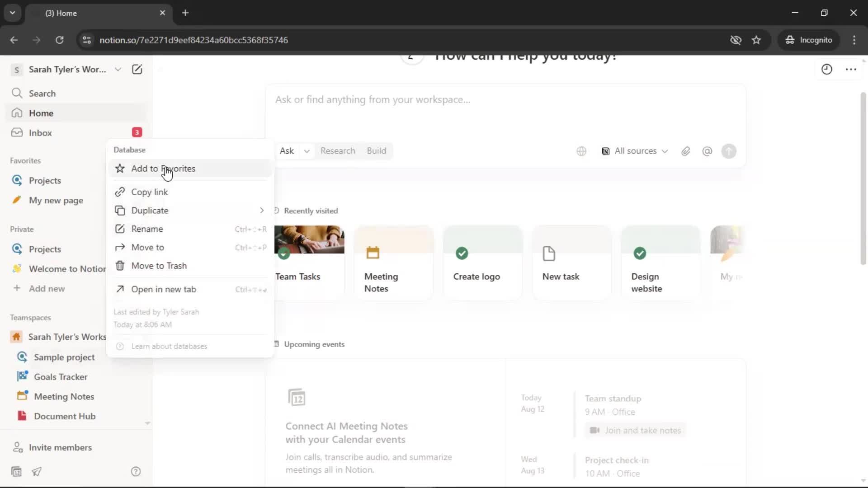Select Rename in context menu
Viewport: 868px width, 488px height.
coord(190,229)
